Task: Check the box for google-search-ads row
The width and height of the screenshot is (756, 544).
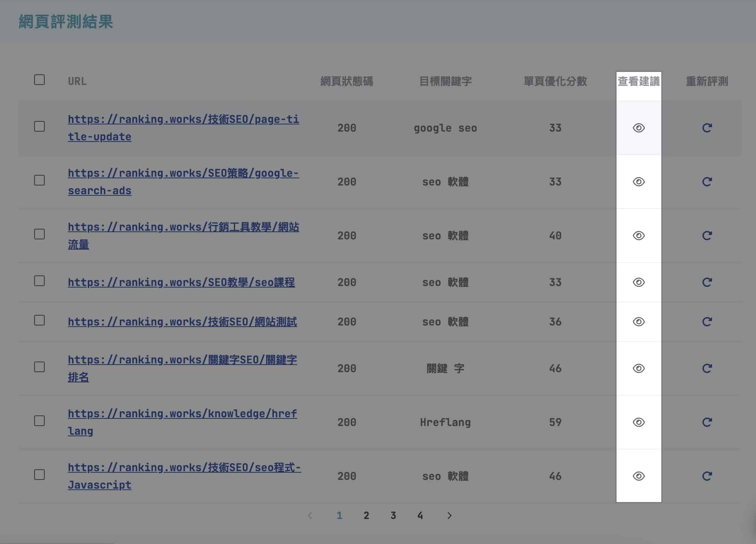Action: click(39, 180)
